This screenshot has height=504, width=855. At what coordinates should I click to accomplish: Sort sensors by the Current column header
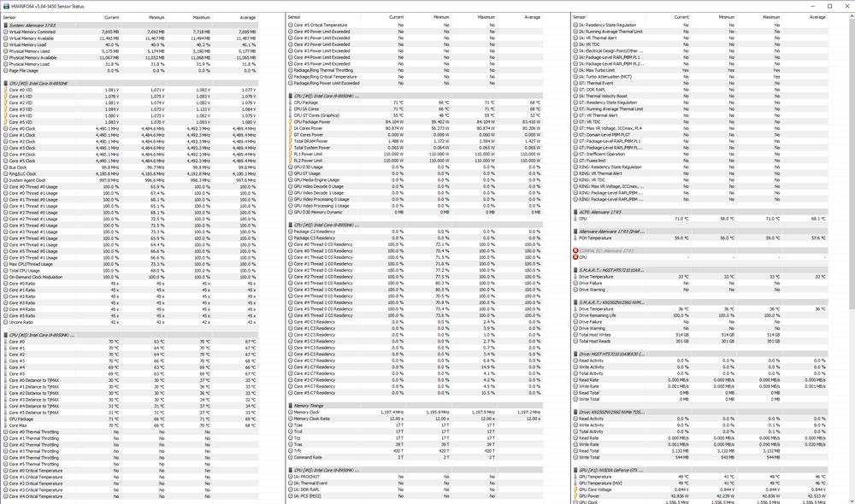click(112, 16)
